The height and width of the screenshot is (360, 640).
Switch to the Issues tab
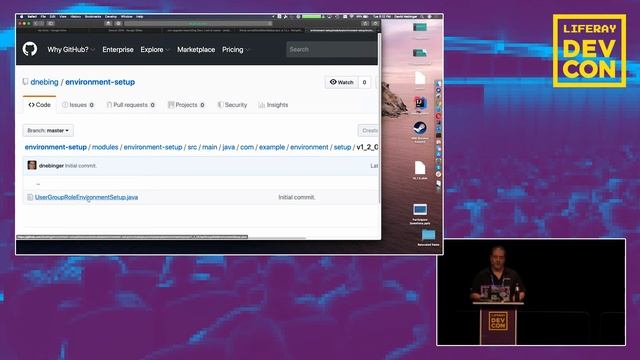78,105
